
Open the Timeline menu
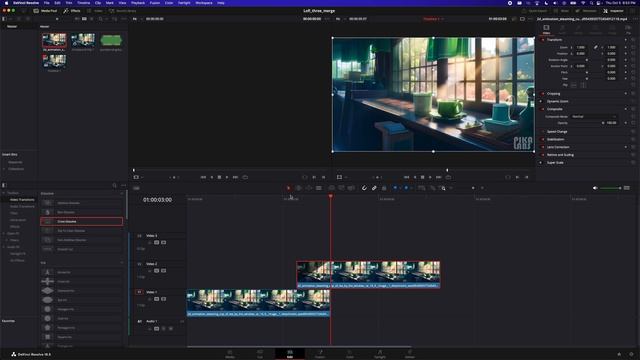click(x=83, y=3)
